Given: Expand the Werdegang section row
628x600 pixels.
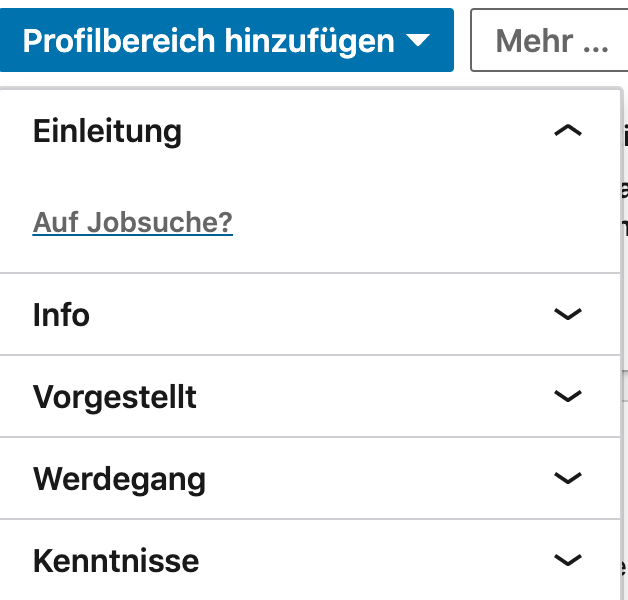Looking at the screenshot, I should [310, 478].
